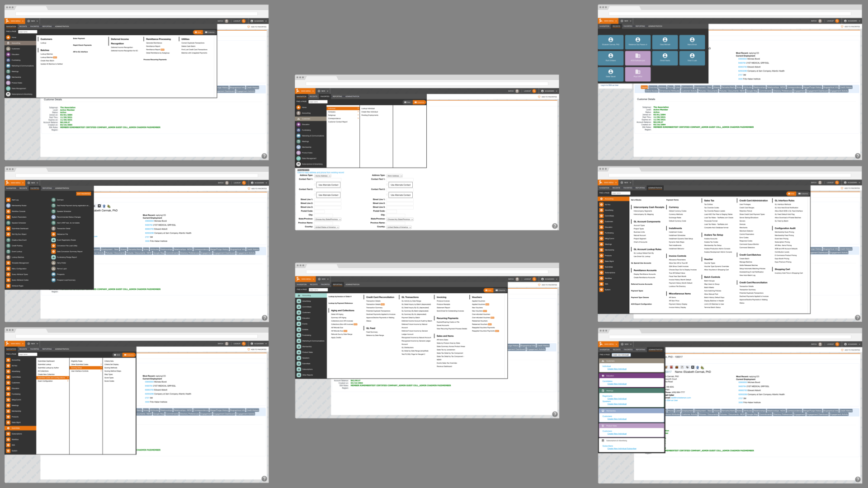Click help question-mark icon in address form window
The height and width of the screenshot is (488, 868).
coord(555,226)
